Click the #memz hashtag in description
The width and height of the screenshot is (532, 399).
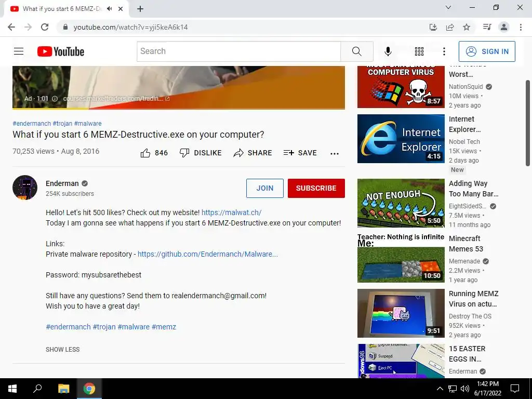click(164, 327)
